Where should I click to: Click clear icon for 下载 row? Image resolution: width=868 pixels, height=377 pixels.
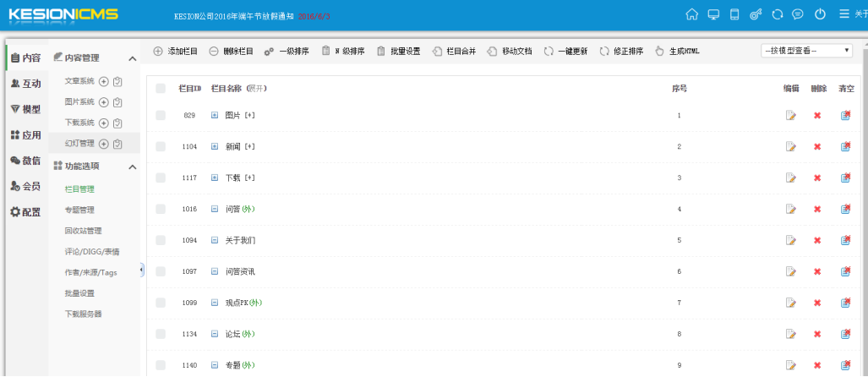tap(846, 178)
